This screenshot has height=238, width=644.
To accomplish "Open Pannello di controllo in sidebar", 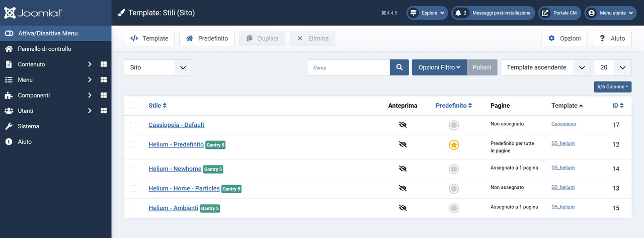I will [55, 49].
